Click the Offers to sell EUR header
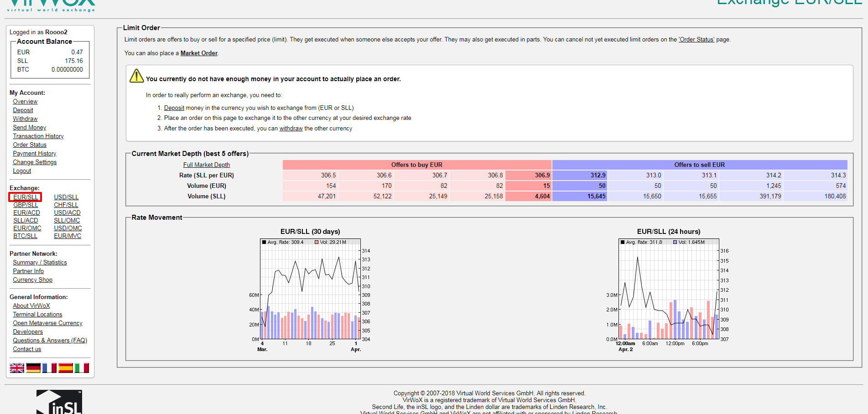The height and width of the screenshot is (414, 868). (x=700, y=165)
